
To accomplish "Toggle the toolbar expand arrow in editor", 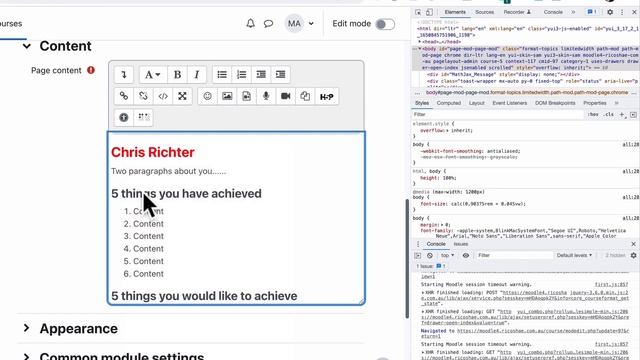I will [124, 75].
